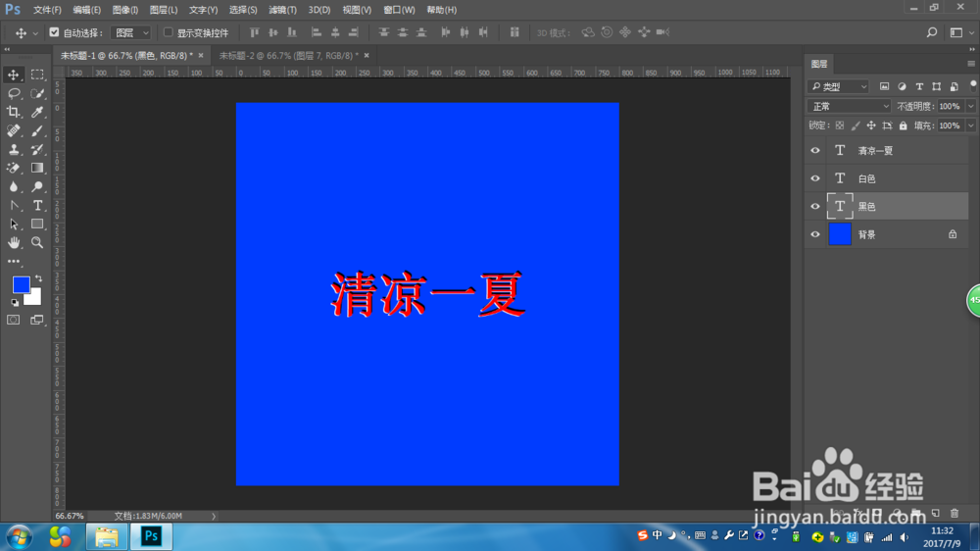Screen dimensions: 980x551
Task: Click the 背景 layer blue thumbnail
Action: [840, 234]
